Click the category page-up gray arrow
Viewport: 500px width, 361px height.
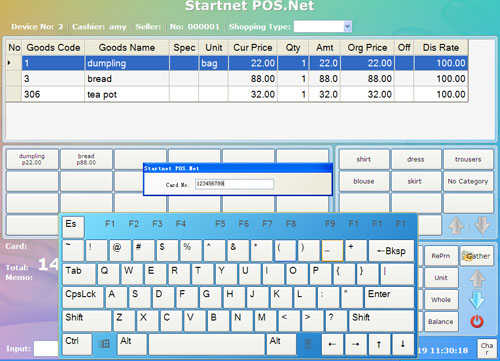[x=456, y=225]
